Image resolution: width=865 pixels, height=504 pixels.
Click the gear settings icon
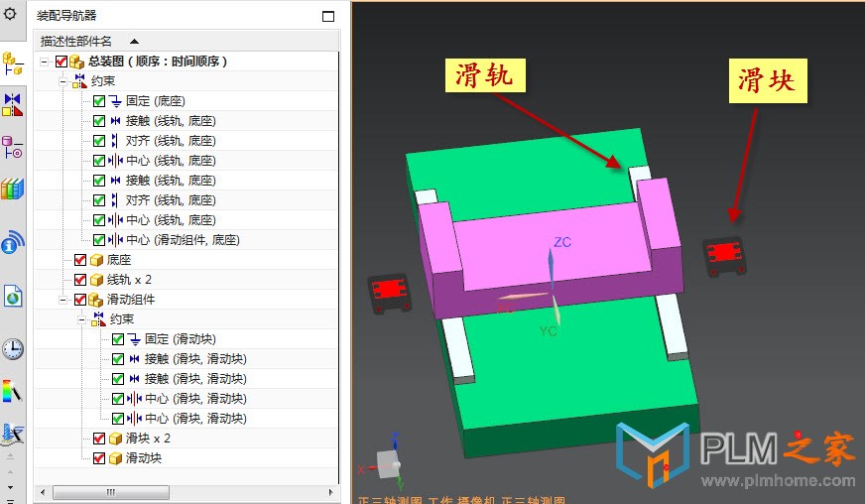(x=10, y=13)
